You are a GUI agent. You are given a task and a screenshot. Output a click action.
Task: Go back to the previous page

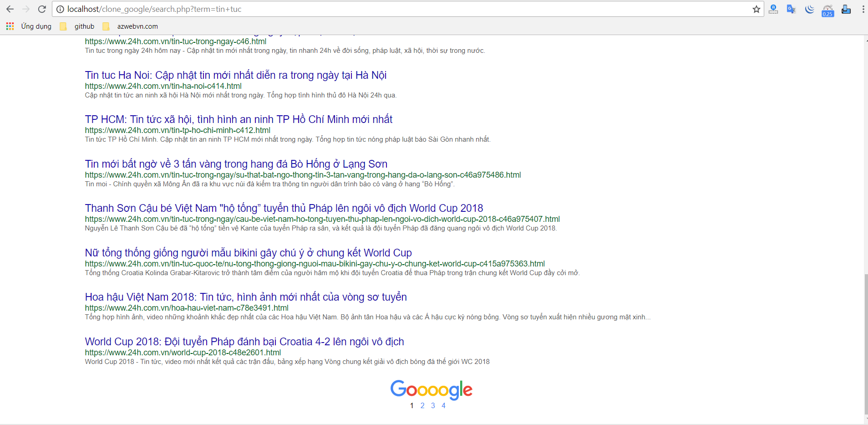tap(10, 9)
